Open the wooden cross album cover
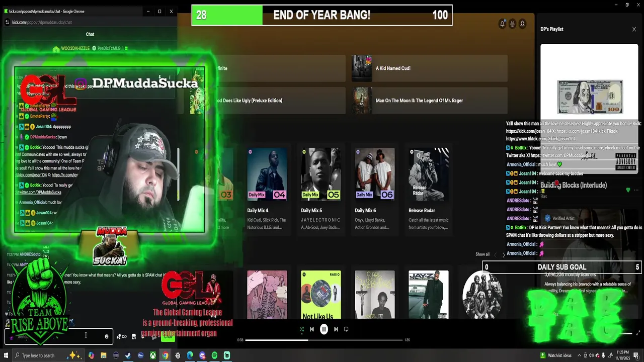 click(x=375, y=295)
